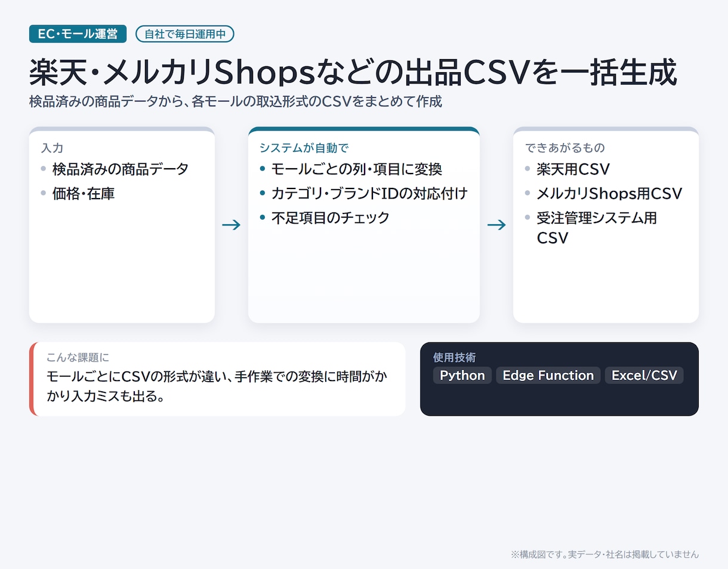
Task: Select the 受注管理システム用CSV output item
Action: pyautogui.click(x=597, y=228)
